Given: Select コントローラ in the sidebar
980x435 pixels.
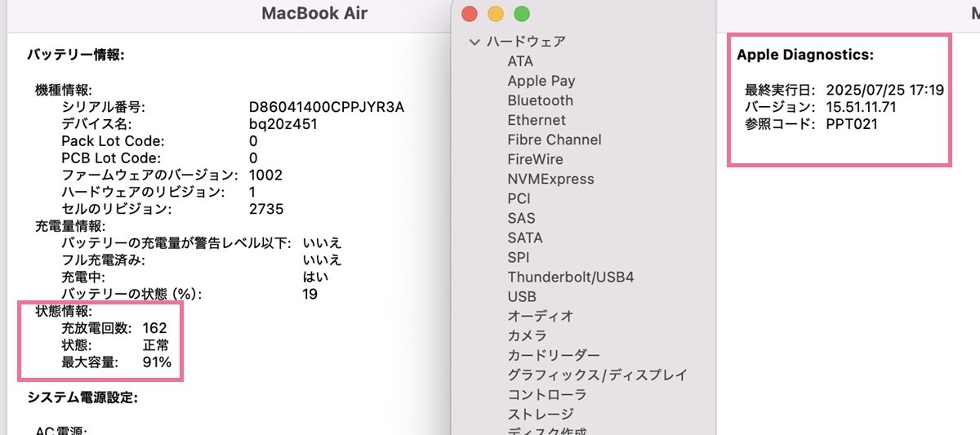Looking at the screenshot, I should 547,394.
